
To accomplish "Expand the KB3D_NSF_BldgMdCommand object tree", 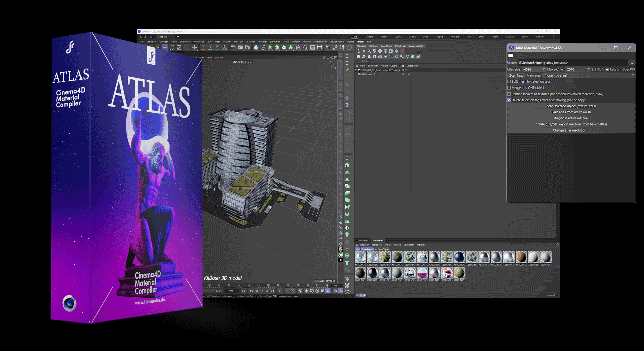I will coord(356,70).
